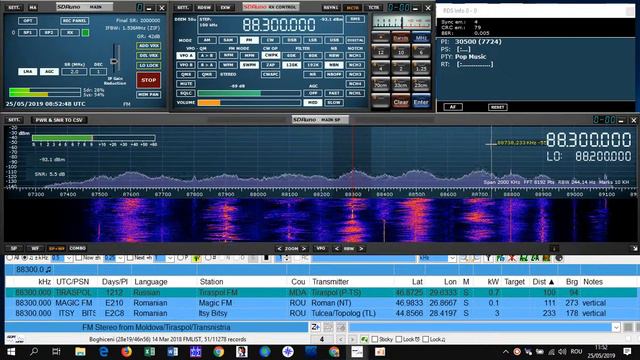Click the IF Gain Reduction slider

pos(115,60)
